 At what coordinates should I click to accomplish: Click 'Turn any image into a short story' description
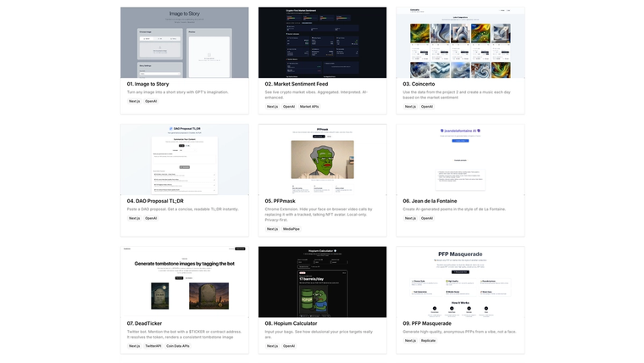(x=177, y=92)
